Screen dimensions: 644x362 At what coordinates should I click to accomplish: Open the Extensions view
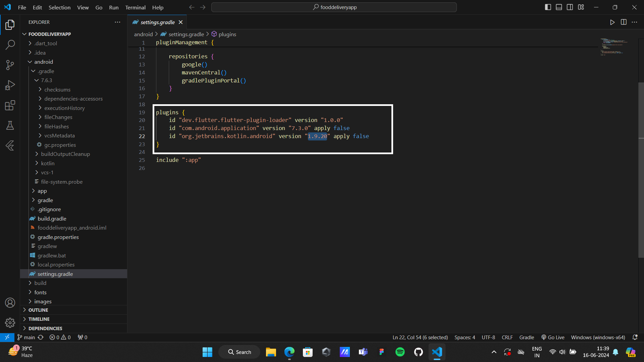click(10, 106)
